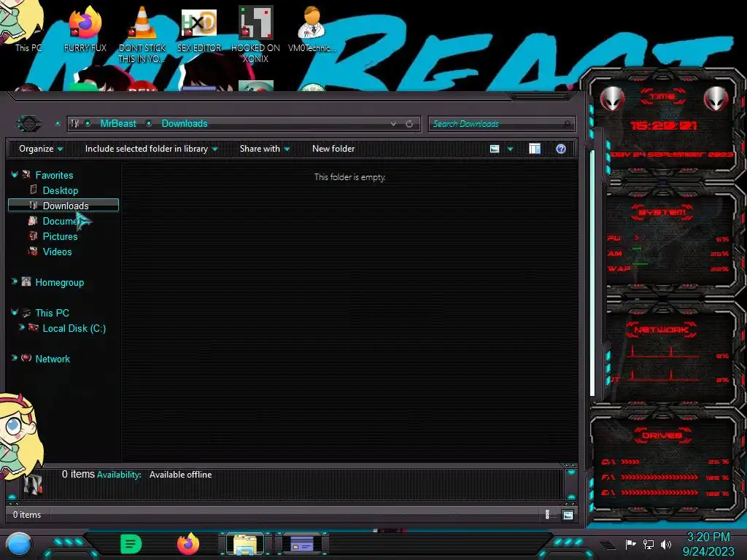The width and height of the screenshot is (747, 560).
Task: Open the view options dropdown arrow
Action: tap(510, 149)
